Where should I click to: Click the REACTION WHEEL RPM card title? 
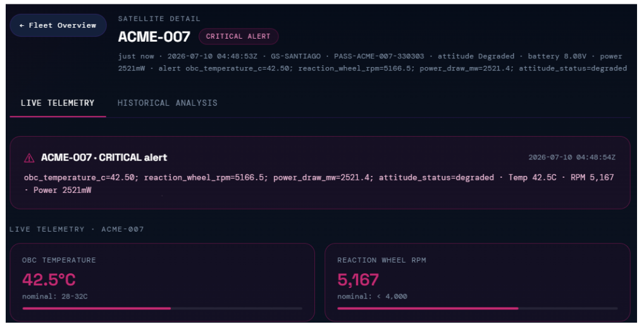tap(381, 261)
